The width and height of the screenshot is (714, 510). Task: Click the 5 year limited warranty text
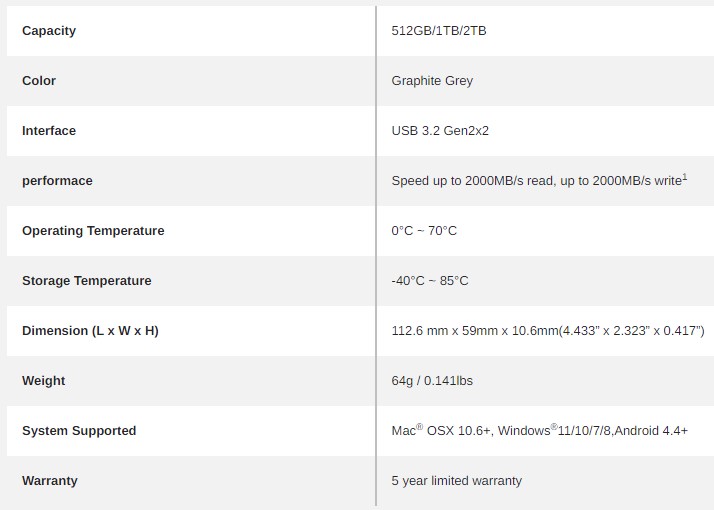coord(456,481)
